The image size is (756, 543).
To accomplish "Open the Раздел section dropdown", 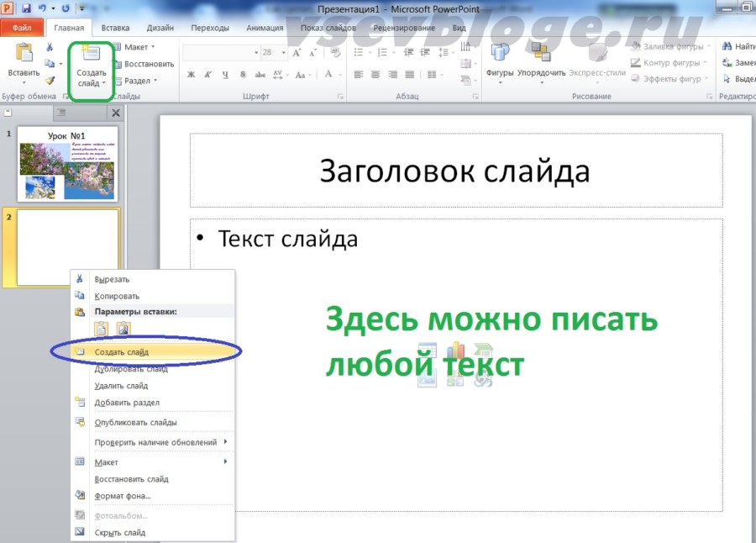I will (x=136, y=81).
